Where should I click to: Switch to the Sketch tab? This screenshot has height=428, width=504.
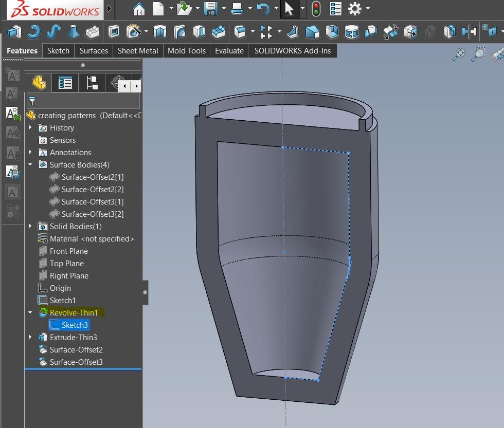point(58,51)
